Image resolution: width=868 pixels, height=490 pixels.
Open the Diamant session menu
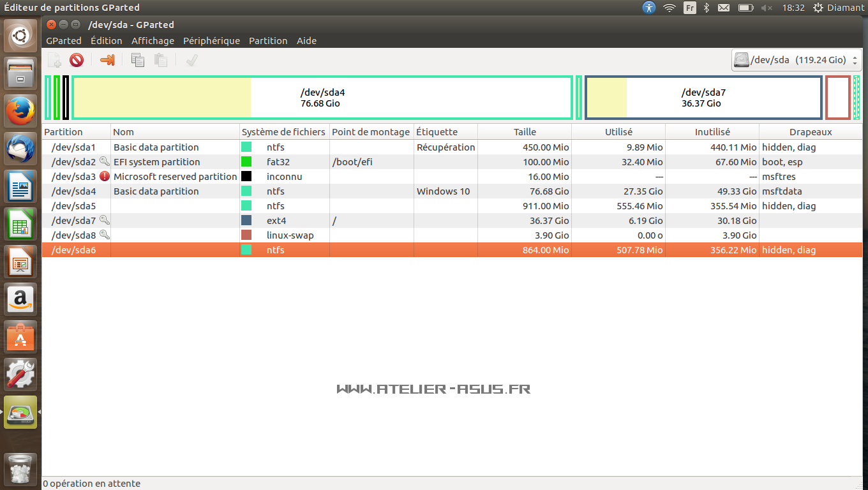[839, 8]
